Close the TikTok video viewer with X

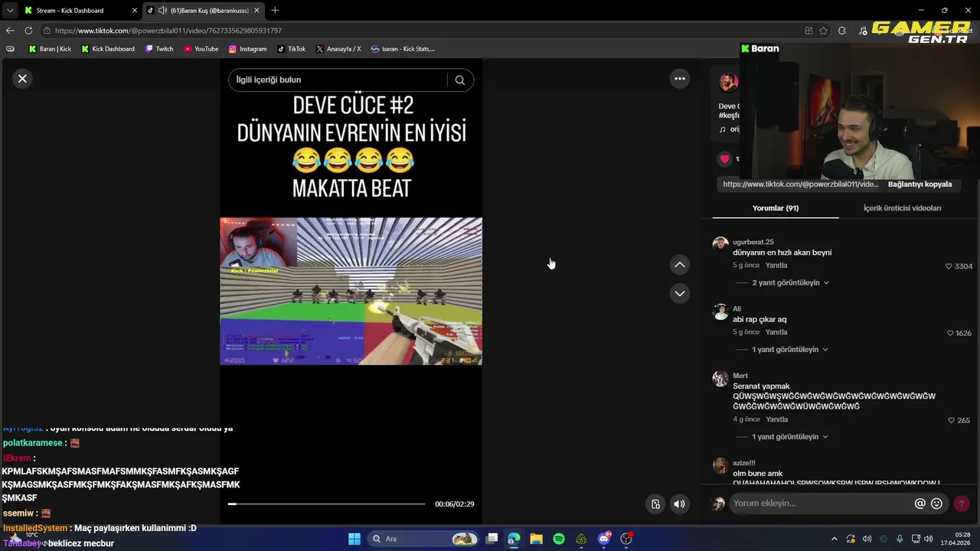tap(22, 79)
